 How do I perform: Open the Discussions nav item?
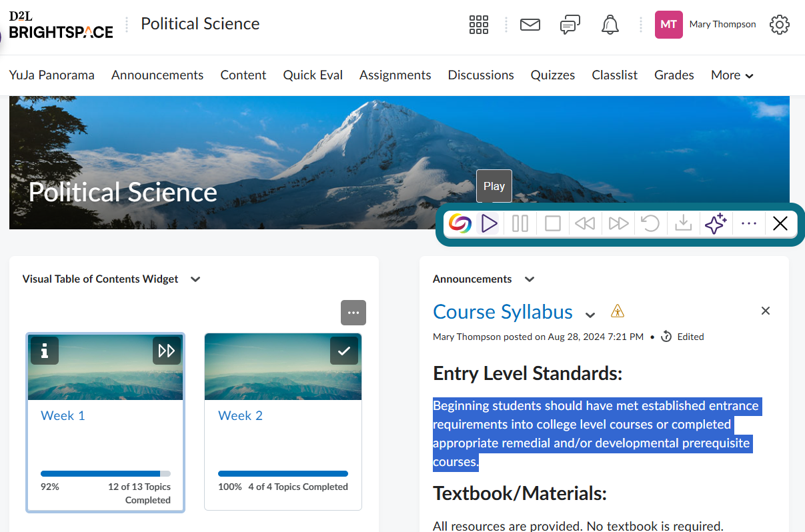(481, 75)
